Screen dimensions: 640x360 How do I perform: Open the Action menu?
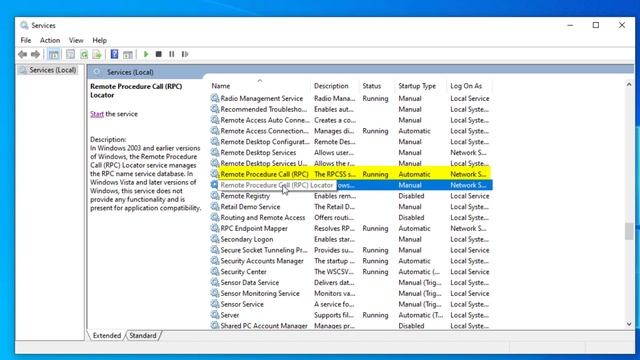click(x=50, y=40)
